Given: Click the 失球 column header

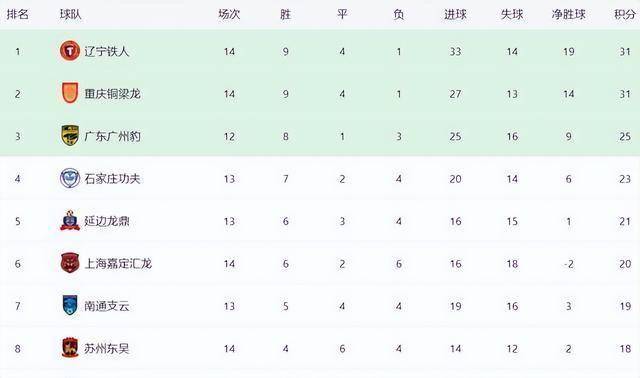Looking at the screenshot, I should (512, 14).
